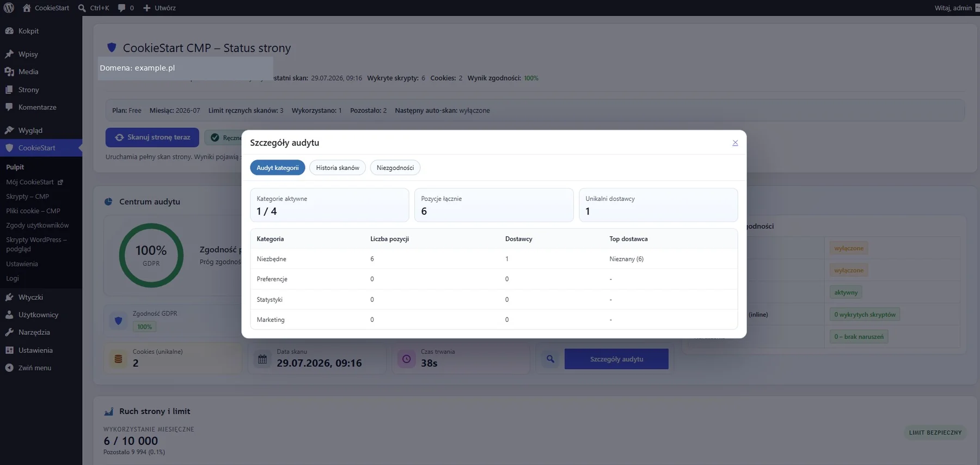Click the Preferencje category row
Viewport: 980px width, 465px height.
coord(494,279)
